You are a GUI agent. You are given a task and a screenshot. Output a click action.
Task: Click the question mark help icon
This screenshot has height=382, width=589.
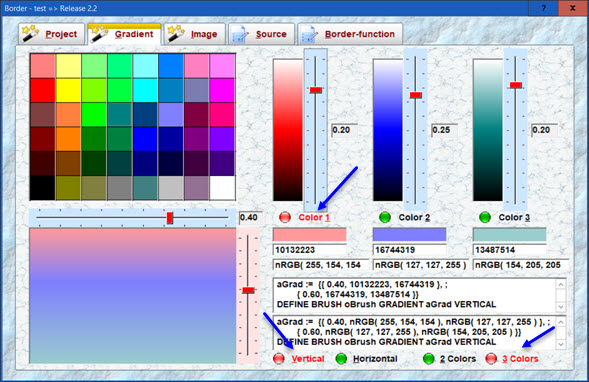click(x=543, y=8)
